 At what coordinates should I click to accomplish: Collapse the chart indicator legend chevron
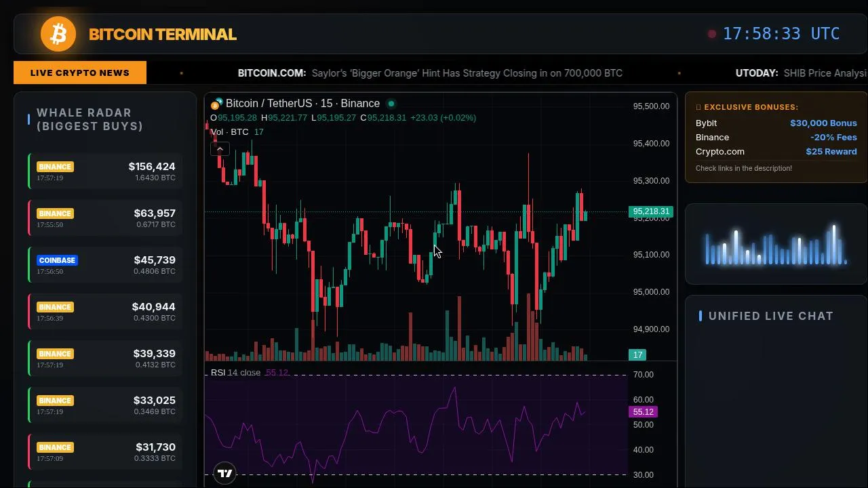click(x=220, y=148)
